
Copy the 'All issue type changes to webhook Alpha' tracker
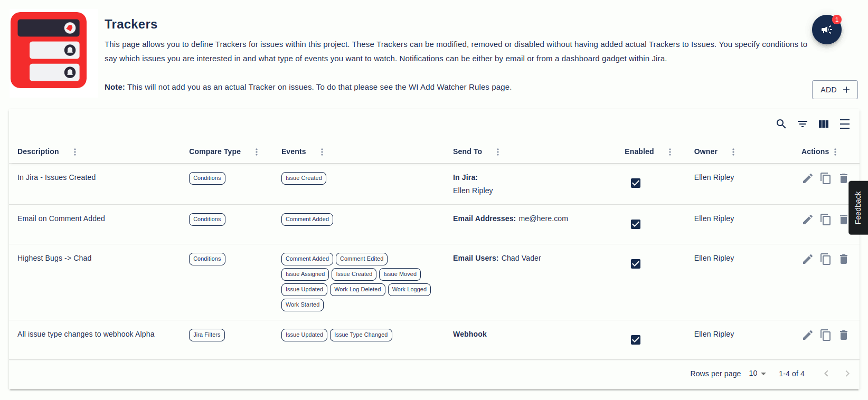point(826,335)
